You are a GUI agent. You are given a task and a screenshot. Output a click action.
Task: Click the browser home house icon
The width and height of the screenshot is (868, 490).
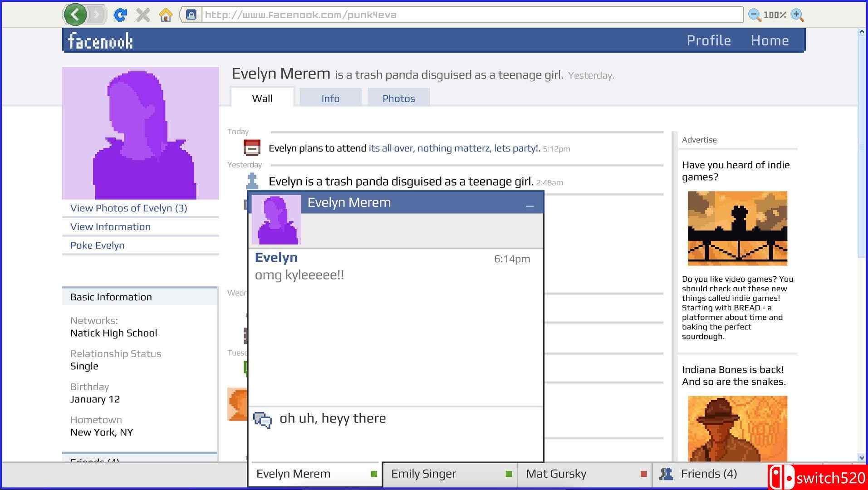tap(166, 15)
